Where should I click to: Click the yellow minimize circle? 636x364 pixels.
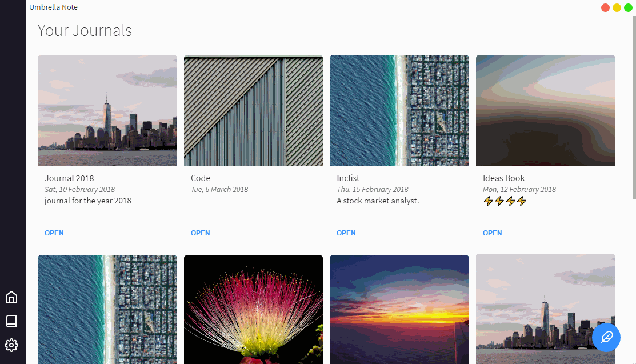click(x=617, y=7)
